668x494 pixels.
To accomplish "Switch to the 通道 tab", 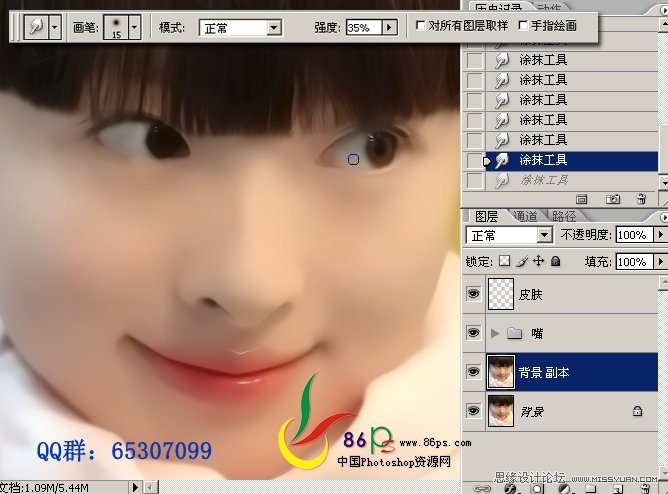I will coord(526,216).
